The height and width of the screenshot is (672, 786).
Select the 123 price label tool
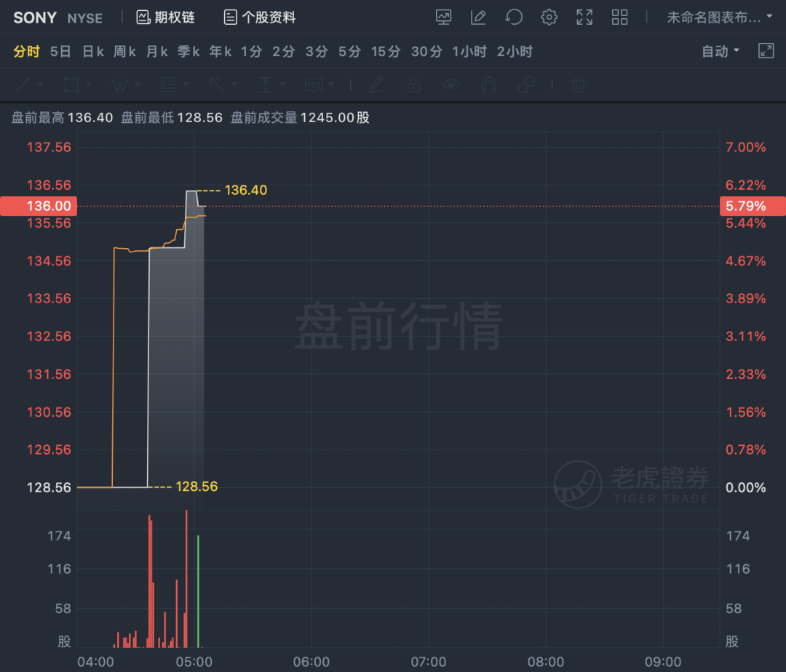pos(314,84)
